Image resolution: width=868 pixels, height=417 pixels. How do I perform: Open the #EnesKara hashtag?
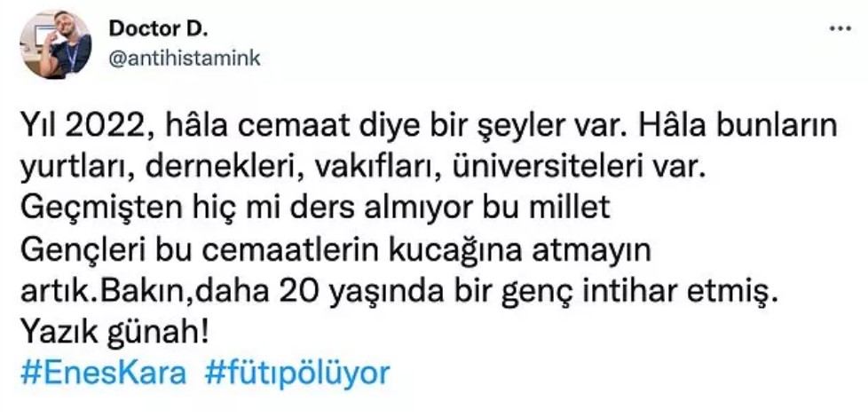coord(103,373)
